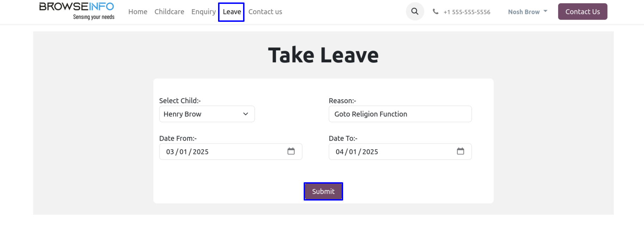
Task: Open the Nosh Brow user menu
Action: point(527,12)
